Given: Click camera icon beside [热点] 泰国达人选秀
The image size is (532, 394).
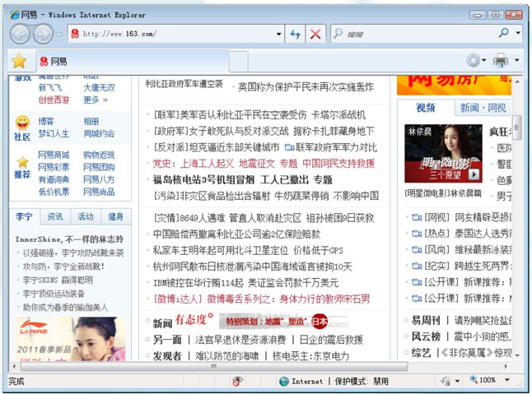Looking at the screenshot, I should [x=417, y=234].
